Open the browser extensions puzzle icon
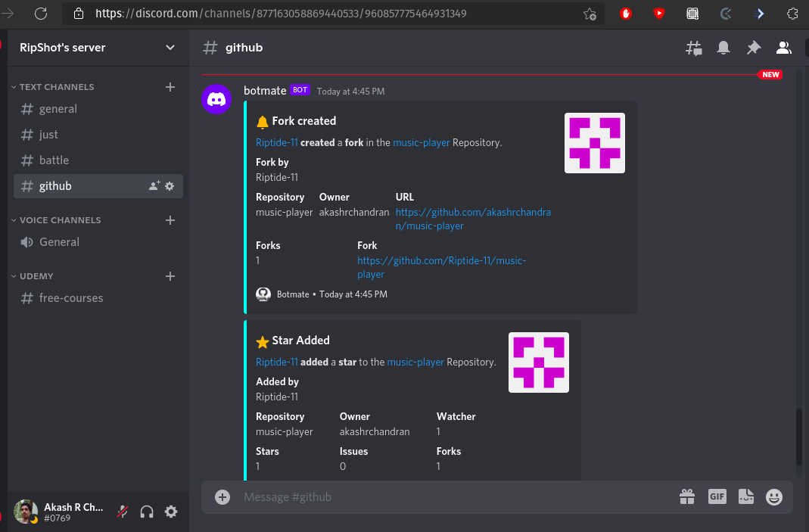 pos(792,14)
